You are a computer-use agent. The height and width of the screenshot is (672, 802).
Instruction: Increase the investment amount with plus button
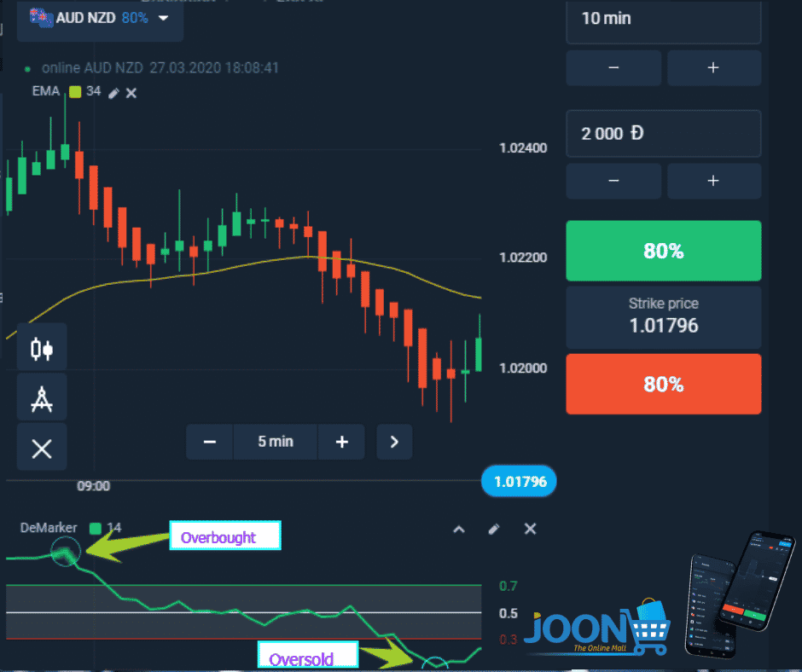point(713,181)
